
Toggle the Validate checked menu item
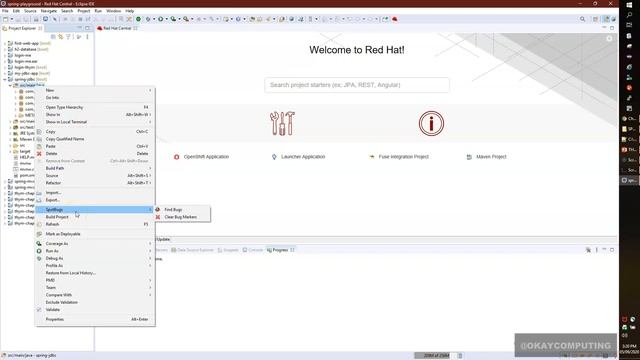pyautogui.click(x=95, y=310)
